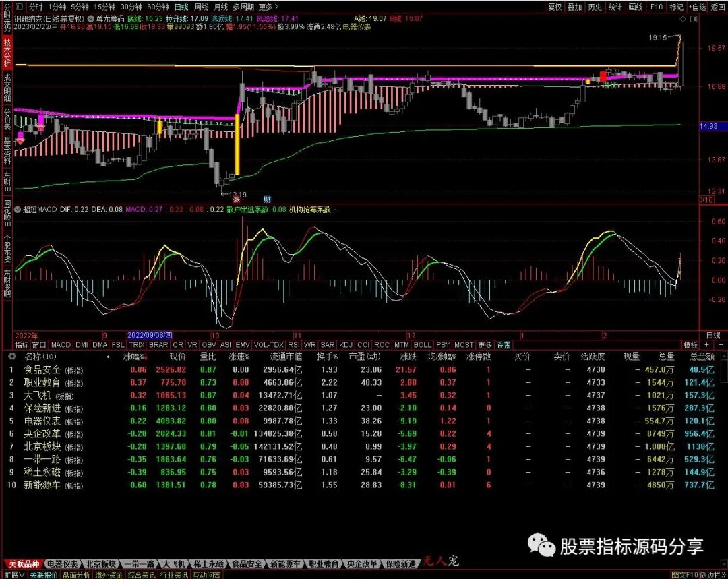Click the 统计 statistics button
728x579 pixels.
[615, 7]
